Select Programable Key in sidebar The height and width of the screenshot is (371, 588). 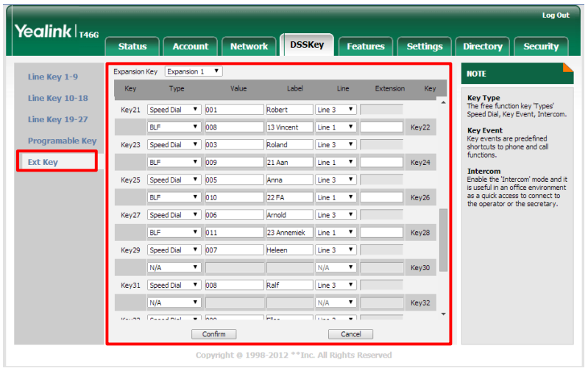coord(62,141)
